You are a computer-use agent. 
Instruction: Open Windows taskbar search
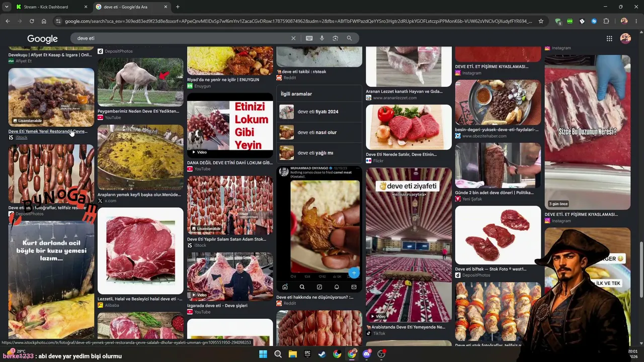278,354
